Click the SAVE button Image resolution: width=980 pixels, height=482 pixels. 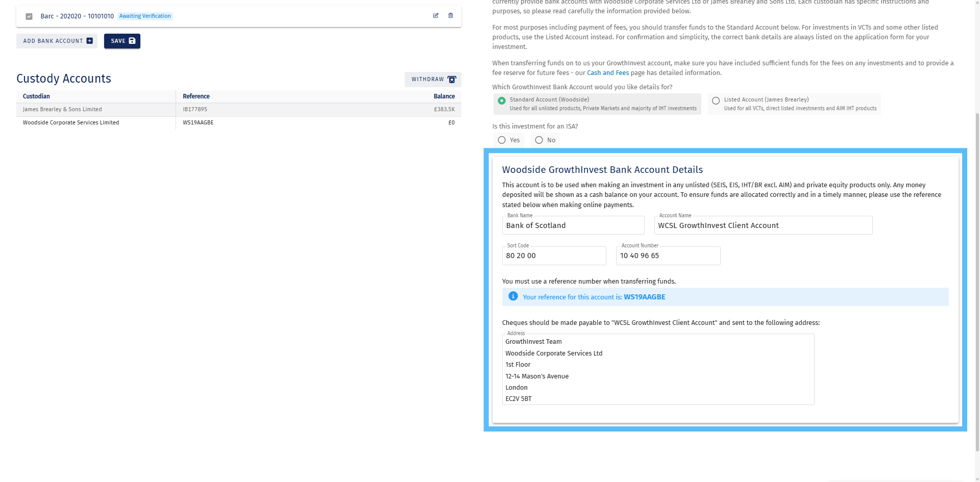click(x=121, y=41)
